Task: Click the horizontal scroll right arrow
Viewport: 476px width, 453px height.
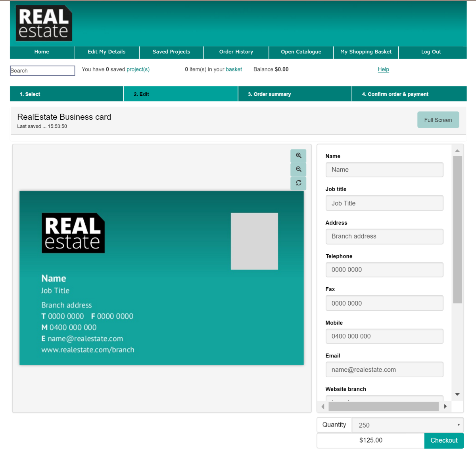Action: (x=445, y=406)
